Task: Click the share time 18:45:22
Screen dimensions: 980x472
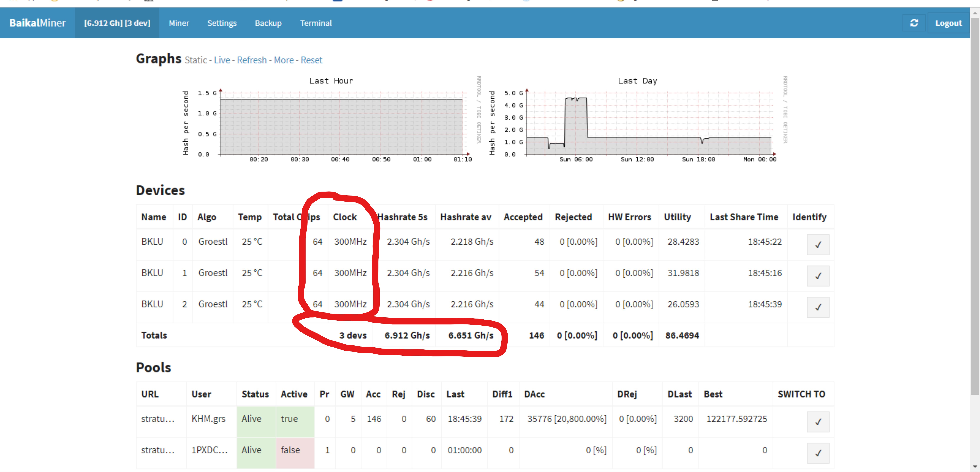Action: 765,242
